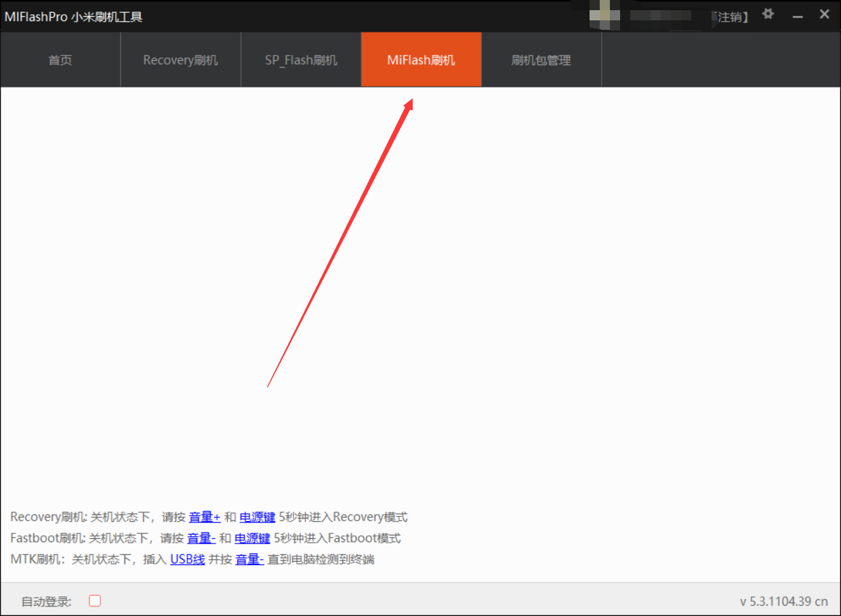Click the 自动登录 label text
Image resolution: width=841 pixels, height=616 pixels.
point(47,601)
